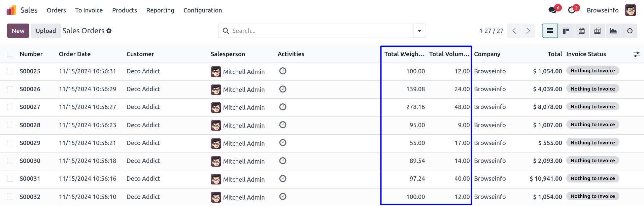Click activity clock for order S00025
This screenshot has width=644, height=206.
tap(283, 71)
